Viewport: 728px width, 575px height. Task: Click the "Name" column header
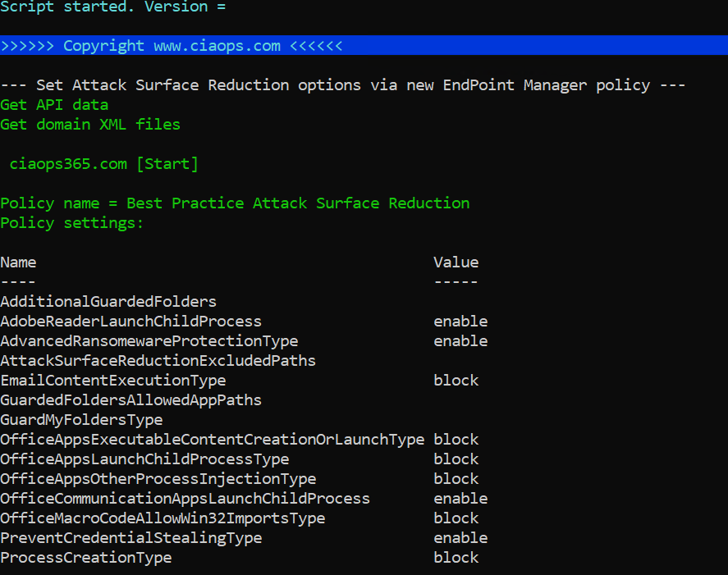[18, 262]
